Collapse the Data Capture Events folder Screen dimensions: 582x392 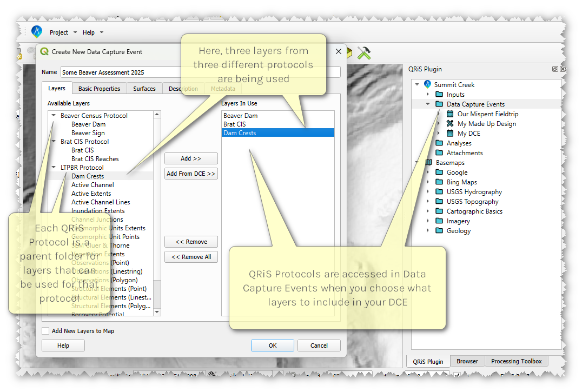pos(428,104)
